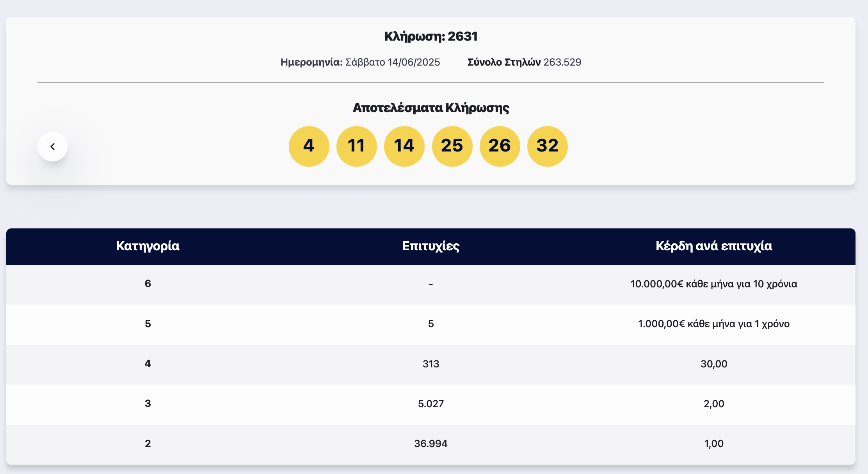
Task: Click the yellow ball numbered 14
Action: (x=404, y=146)
